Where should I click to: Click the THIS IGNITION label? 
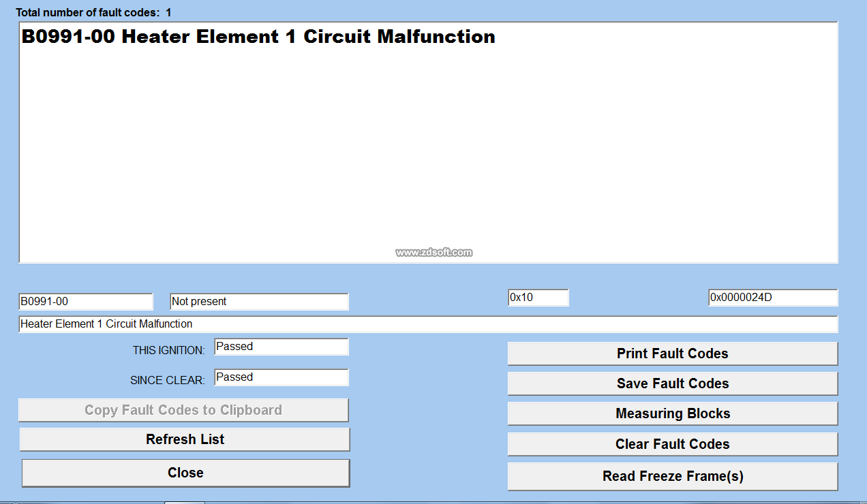[x=168, y=350]
